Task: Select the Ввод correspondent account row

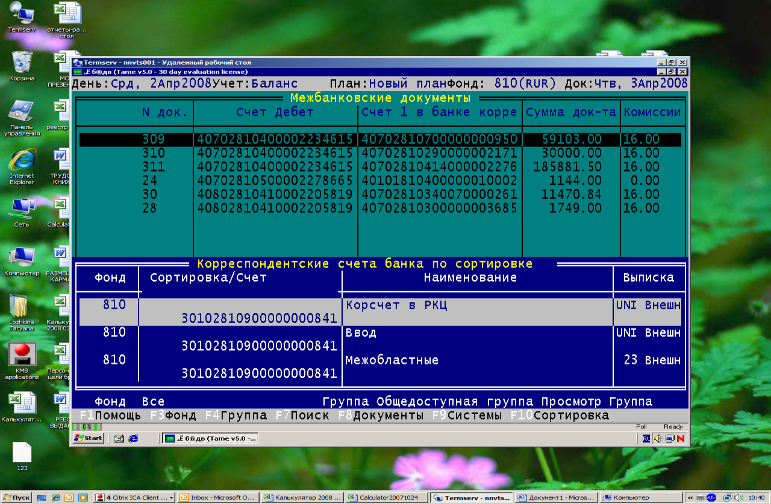Action: 380,339
